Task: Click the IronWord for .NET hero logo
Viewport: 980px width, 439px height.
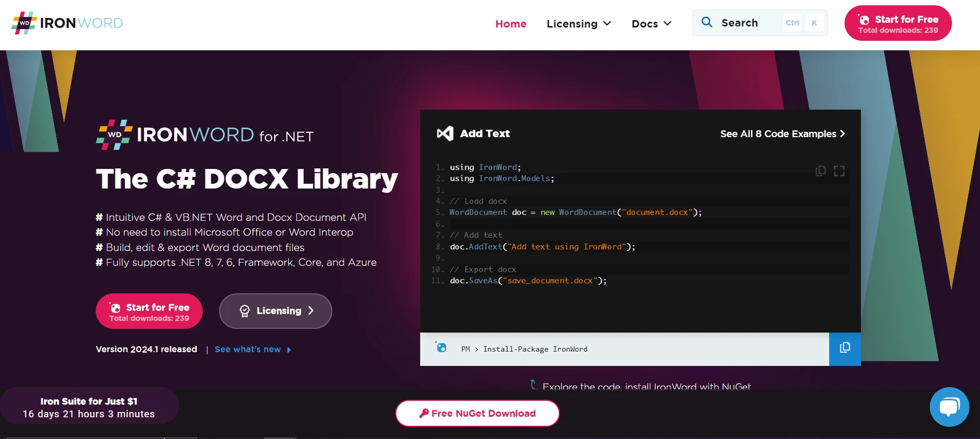Action: coord(205,135)
